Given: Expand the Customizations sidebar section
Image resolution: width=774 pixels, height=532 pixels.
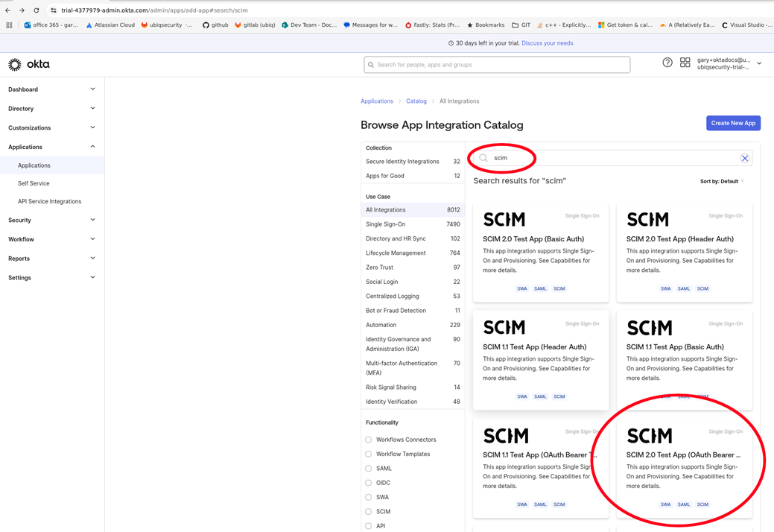Looking at the screenshot, I should point(52,128).
